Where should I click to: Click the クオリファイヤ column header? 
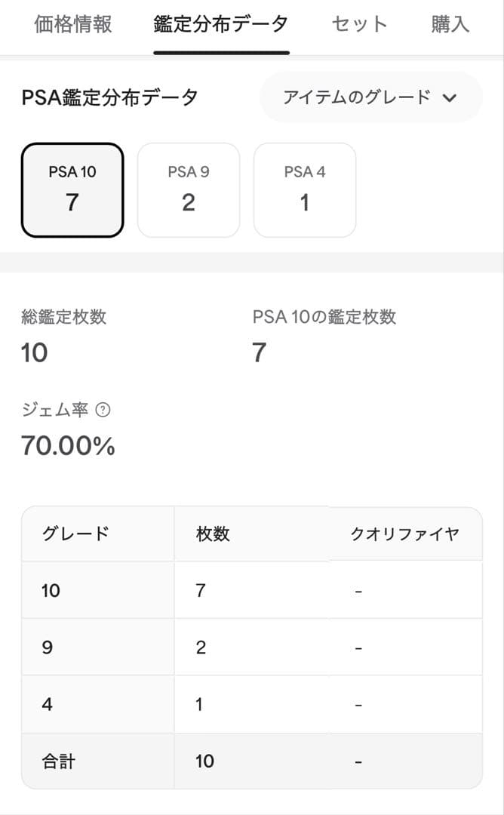pyautogui.click(x=405, y=534)
